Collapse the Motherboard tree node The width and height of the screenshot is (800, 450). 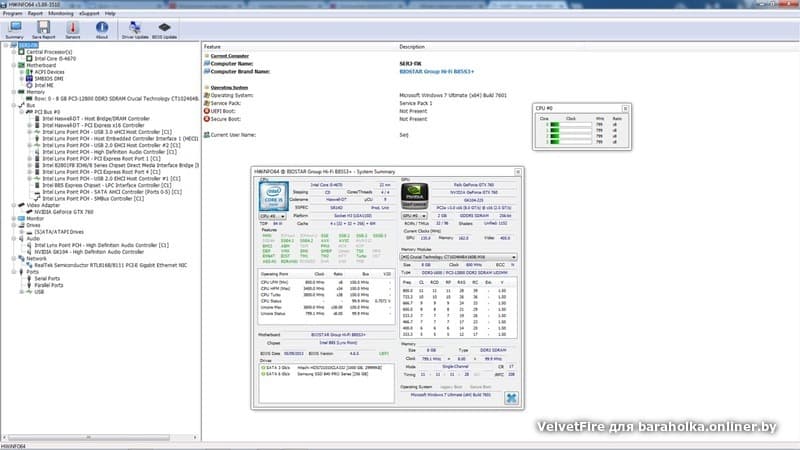[x=14, y=65]
